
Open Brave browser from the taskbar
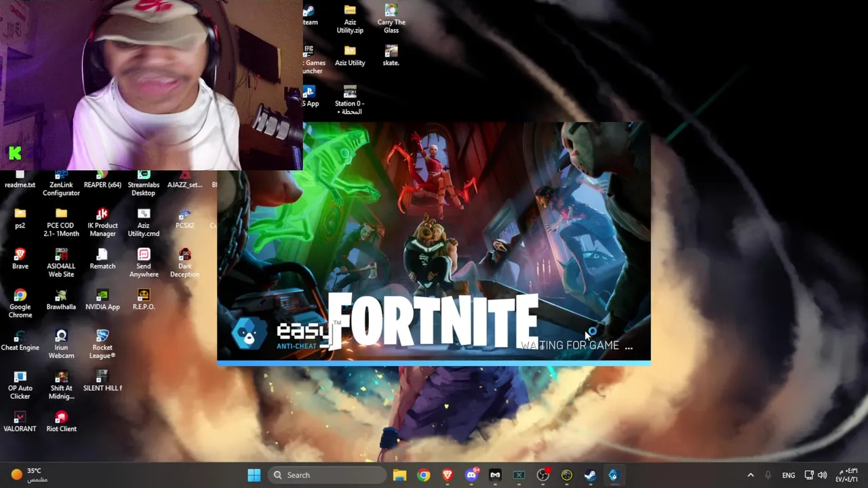pyautogui.click(x=448, y=475)
